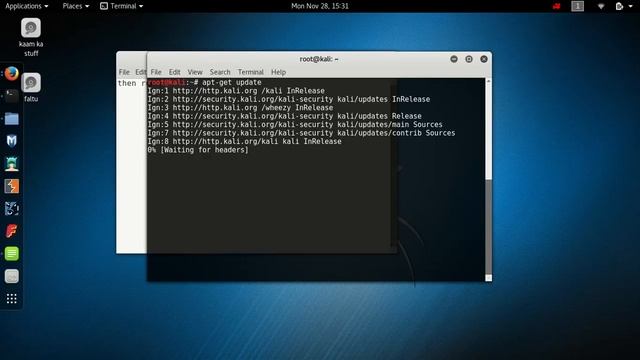Open the 'kaam ka stuff' desktop icon
Image resolution: width=640 pixels, height=360 pixels.
pyautogui.click(x=31, y=37)
